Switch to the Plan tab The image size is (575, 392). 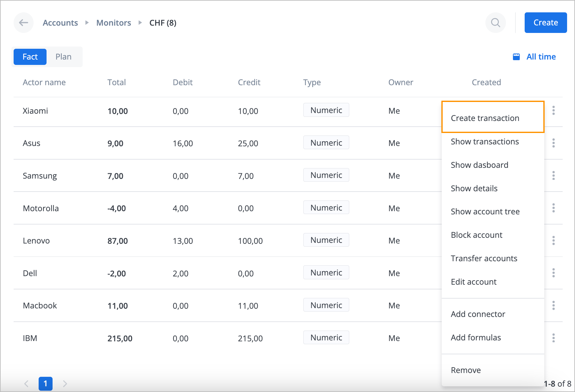(64, 57)
